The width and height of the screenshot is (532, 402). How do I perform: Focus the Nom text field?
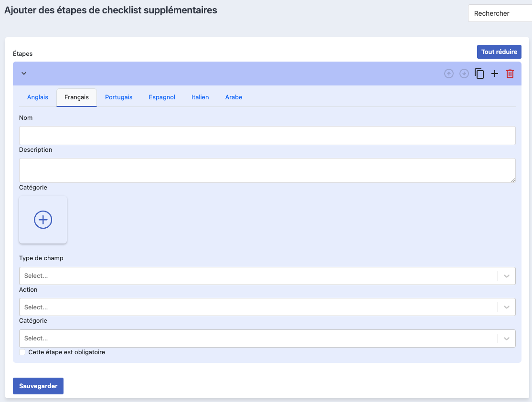[267, 136]
